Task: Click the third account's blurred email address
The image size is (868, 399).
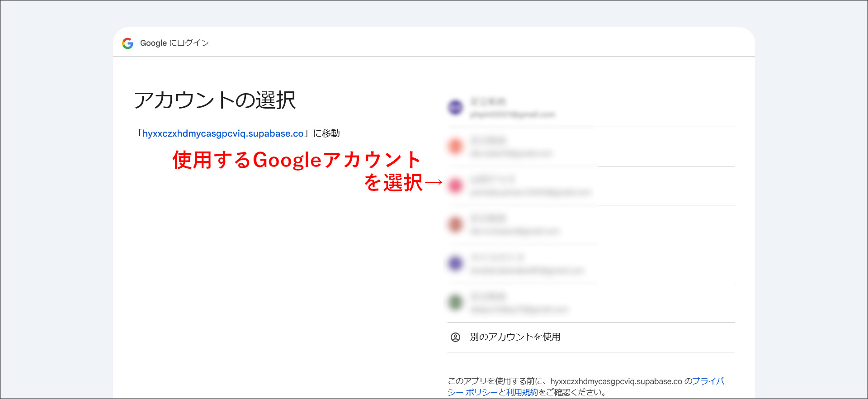Action: point(530,193)
